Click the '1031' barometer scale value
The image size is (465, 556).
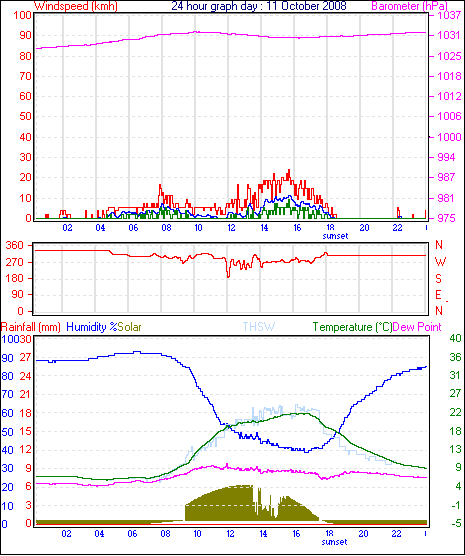449,35
